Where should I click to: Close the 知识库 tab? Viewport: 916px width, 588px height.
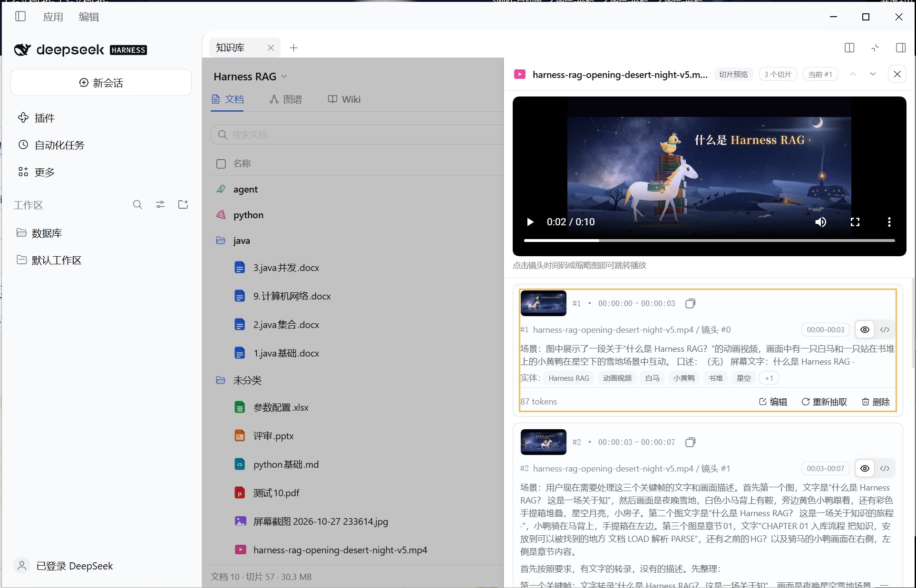[271, 48]
